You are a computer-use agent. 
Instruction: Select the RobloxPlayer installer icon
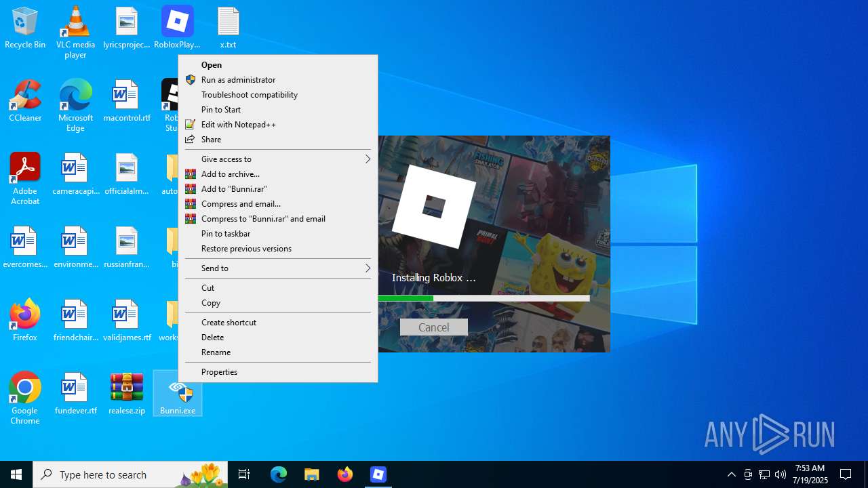click(177, 27)
